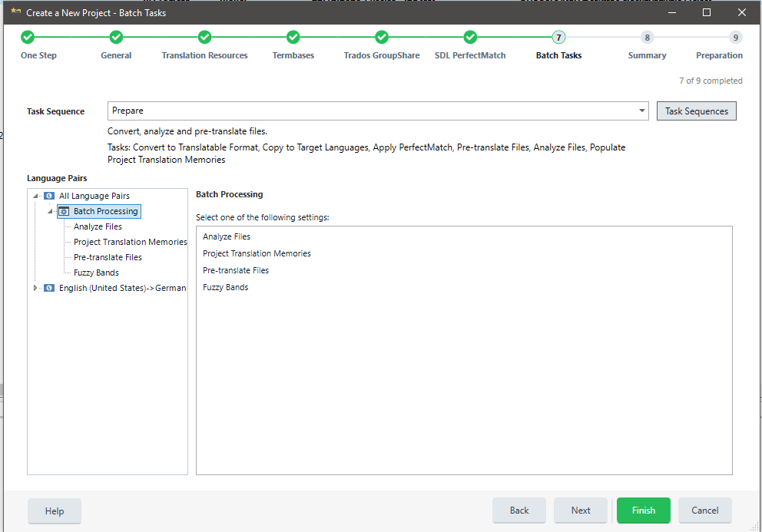Open Help for this wizard
This screenshot has width=762, height=532.
click(x=55, y=511)
